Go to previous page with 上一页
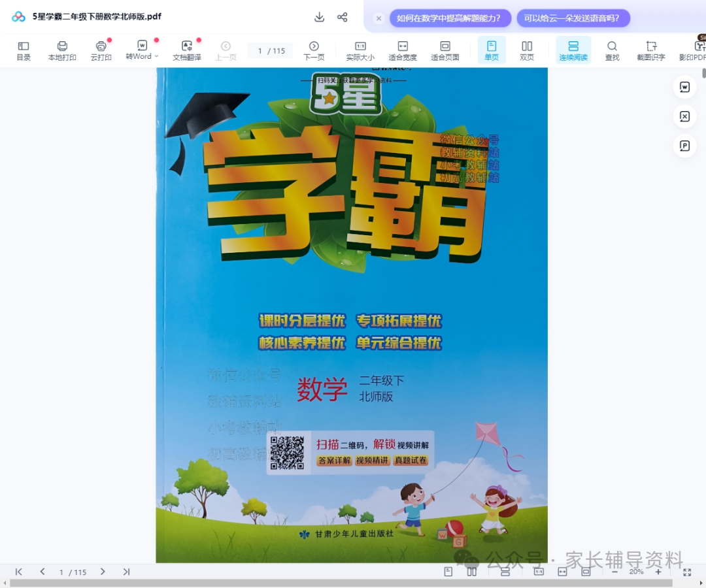The height and width of the screenshot is (588, 706). click(226, 51)
